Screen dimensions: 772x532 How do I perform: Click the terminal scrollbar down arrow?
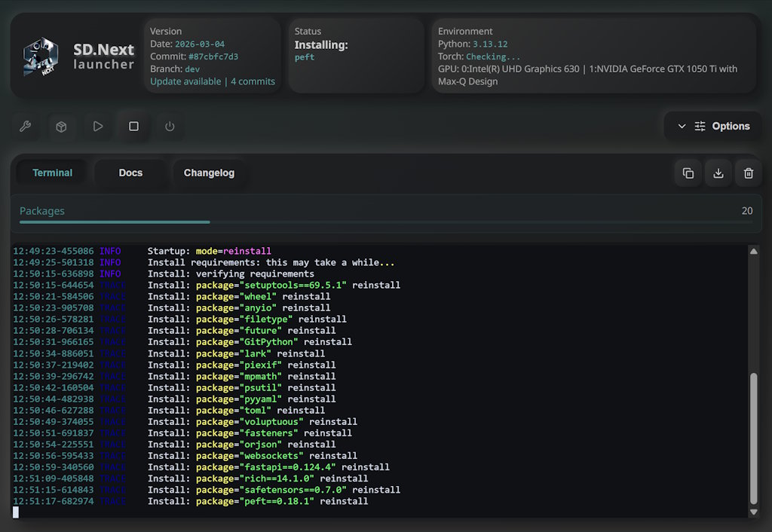click(x=753, y=512)
